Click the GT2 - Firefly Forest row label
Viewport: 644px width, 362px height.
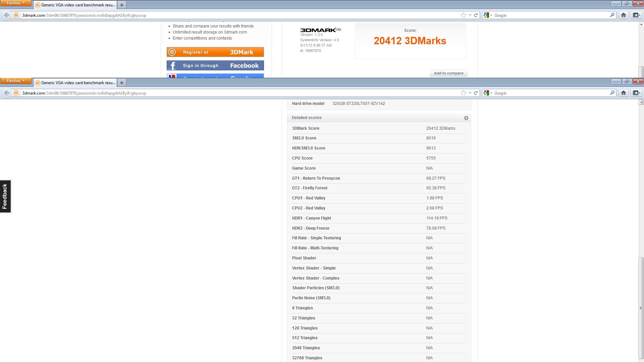310,188
